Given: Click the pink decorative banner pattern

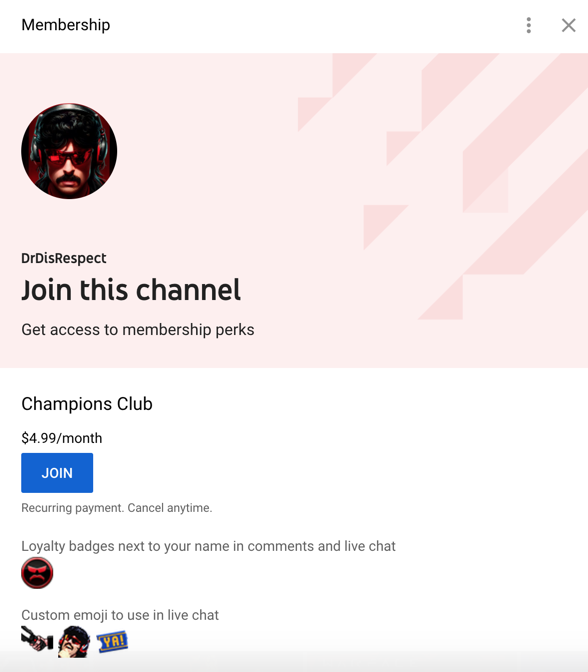Looking at the screenshot, I should (443, 186).
